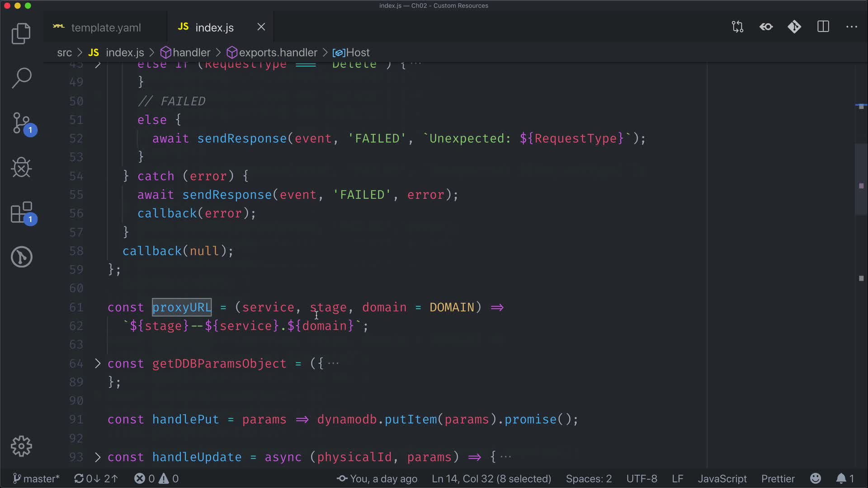The height and width of the screenshot is (488, 868).
Task: Open the GitLens sidebar icon
Action: point(21,257)
